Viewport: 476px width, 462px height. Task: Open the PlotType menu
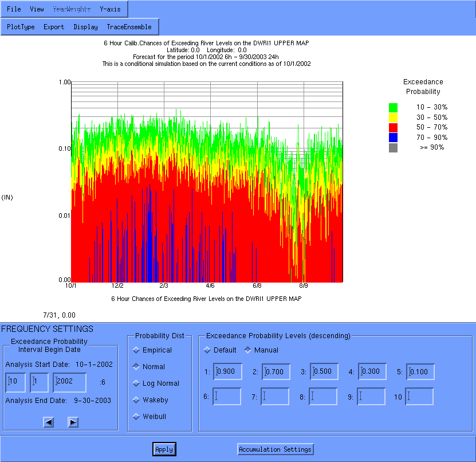[x=21, y=27]
